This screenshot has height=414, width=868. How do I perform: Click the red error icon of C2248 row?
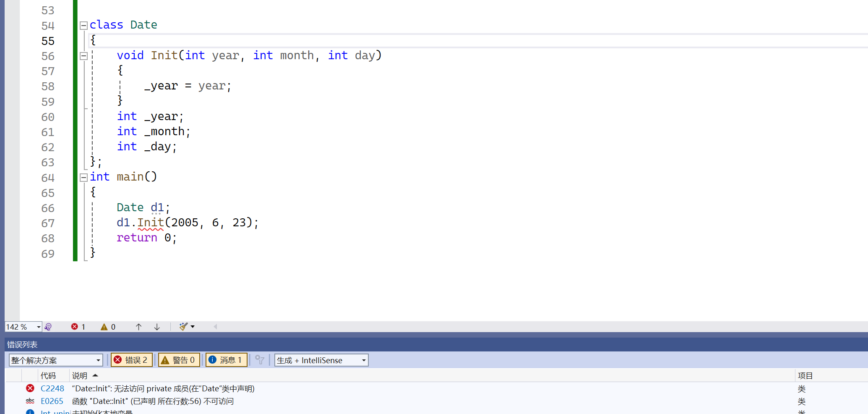[x=30, y=388]
